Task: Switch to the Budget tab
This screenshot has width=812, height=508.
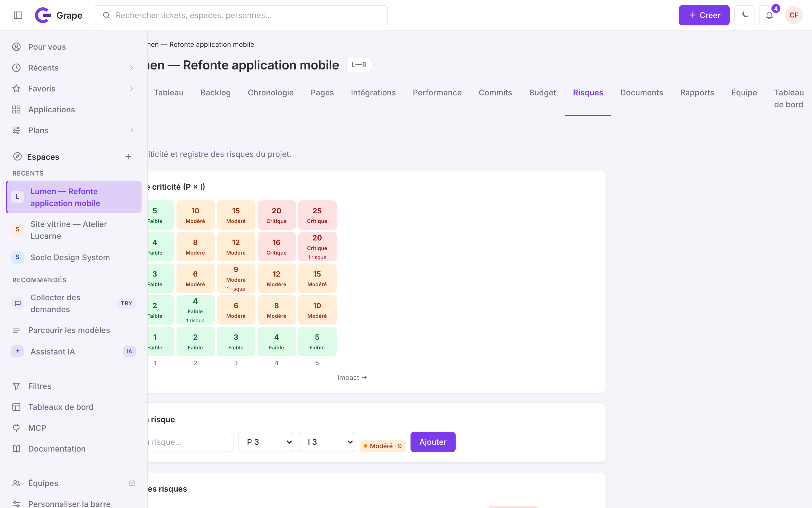Action: click(542, 93)
